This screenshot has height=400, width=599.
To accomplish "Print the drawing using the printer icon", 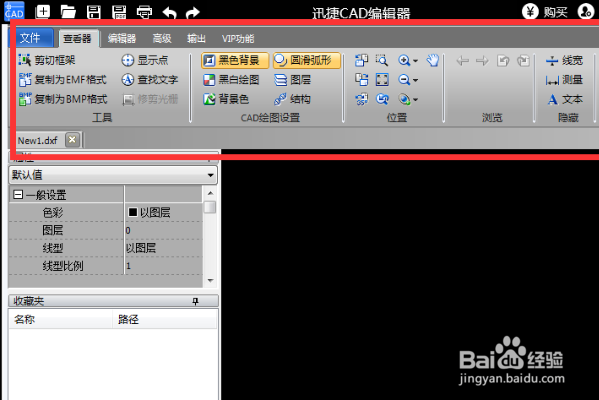I will pyautogui.click(x=144, y=12).
